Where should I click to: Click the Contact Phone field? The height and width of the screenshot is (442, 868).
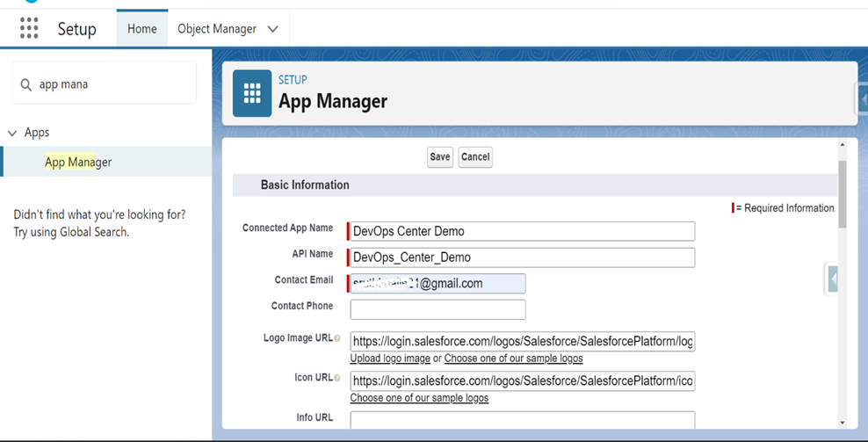tap(438, 309)
